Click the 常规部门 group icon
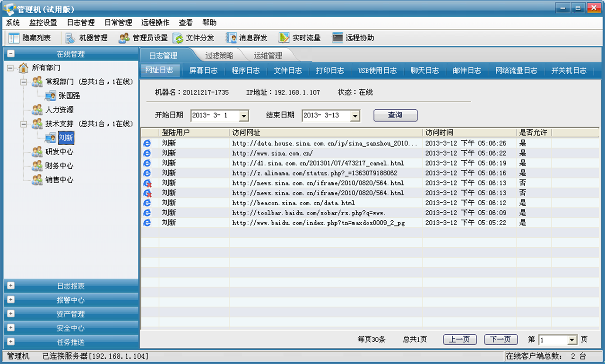This screenshot has width=605, height=364. (x=37, y=82)
